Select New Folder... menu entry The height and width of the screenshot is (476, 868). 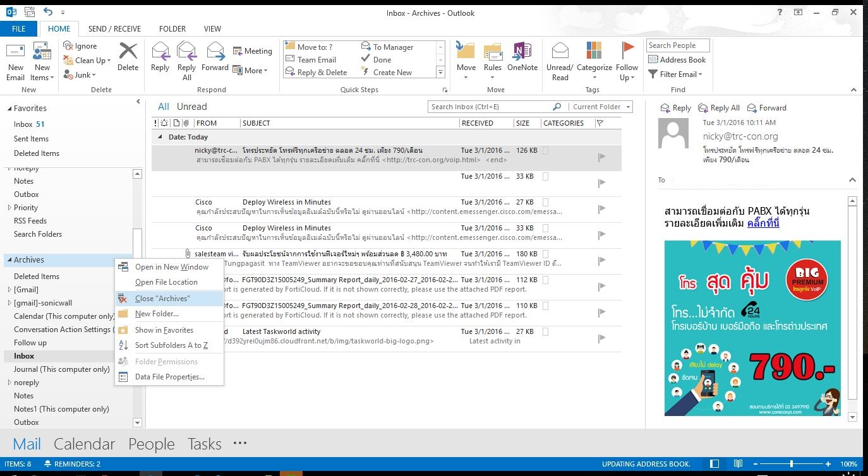tap(169, 313)
